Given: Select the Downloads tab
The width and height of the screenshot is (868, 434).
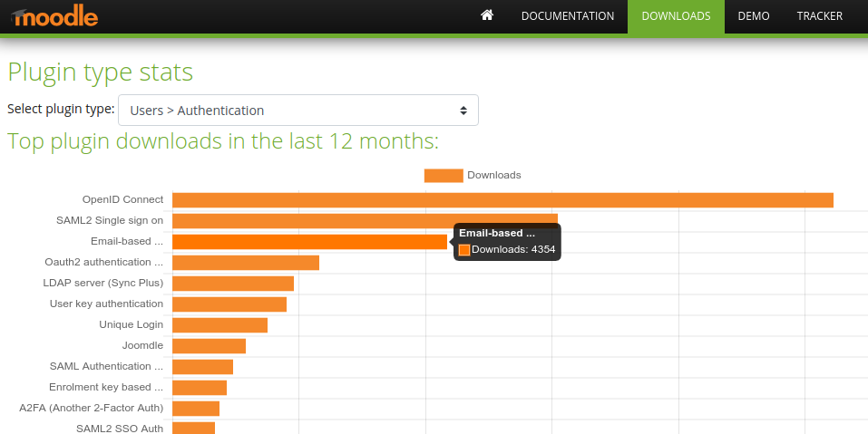Looking at the screenshot, I should pos(676,16).
